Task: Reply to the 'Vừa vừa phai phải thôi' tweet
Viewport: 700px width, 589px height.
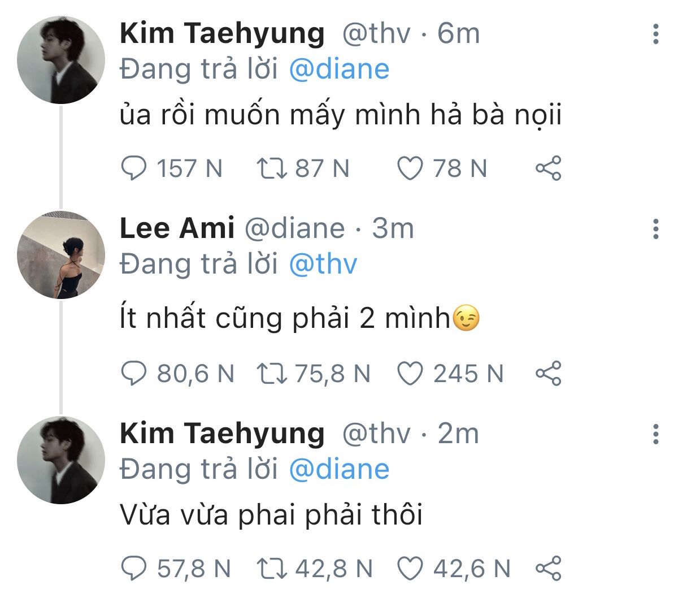Action: tap(134, 569)
